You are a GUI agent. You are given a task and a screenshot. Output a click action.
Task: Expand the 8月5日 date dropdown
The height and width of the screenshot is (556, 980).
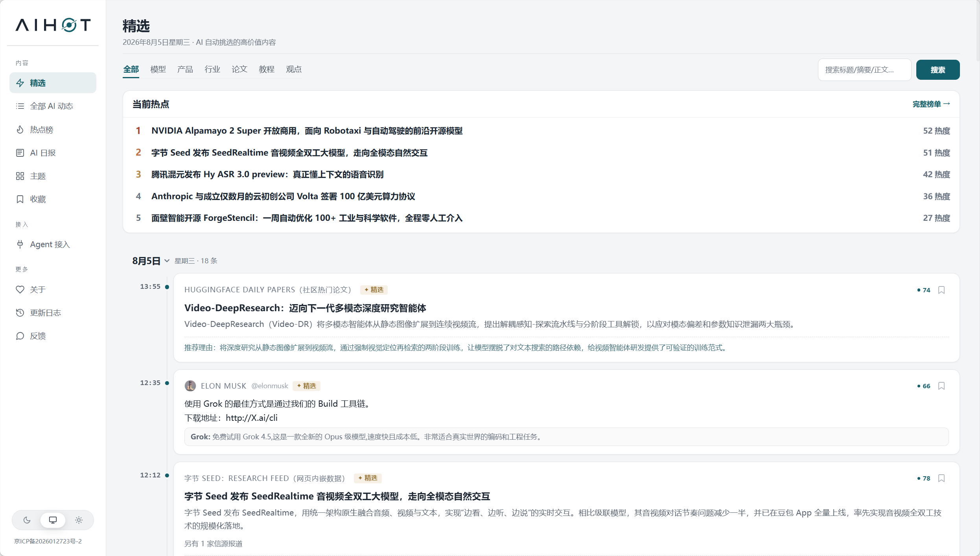coord(167,261)
